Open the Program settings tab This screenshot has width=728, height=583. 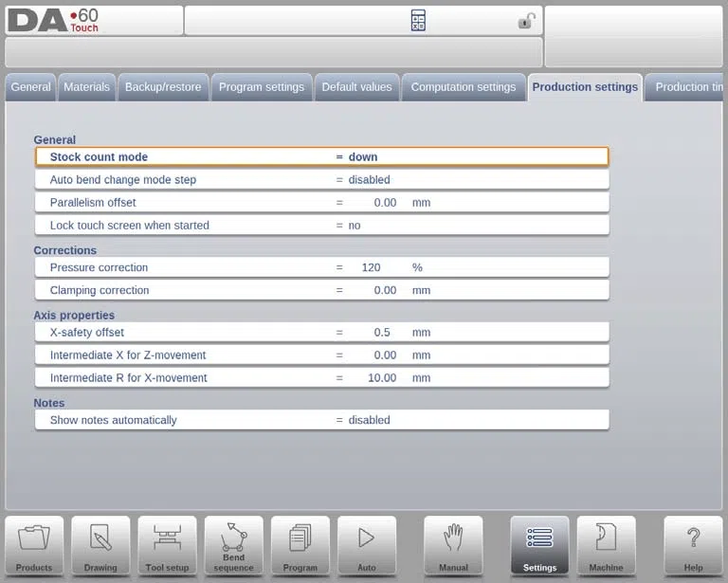point(262,87)
